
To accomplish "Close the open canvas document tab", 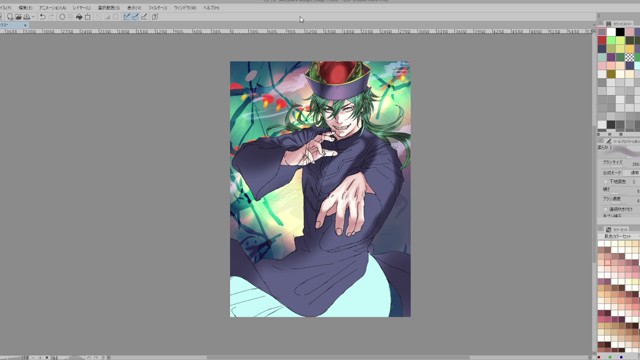I will pyautogui.click(x=25, y=25).
